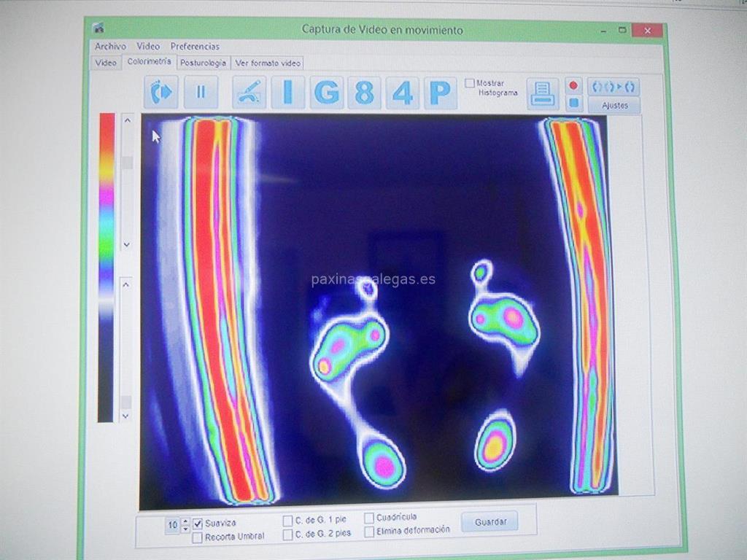Viewport: 747px width, 560px height.
Task: Click the 'P' toolbar button
Action: pos(440,93)
